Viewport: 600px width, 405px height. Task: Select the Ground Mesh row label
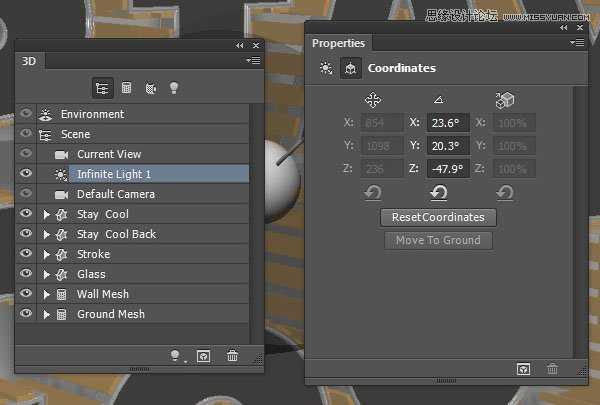tap(111, 314)
